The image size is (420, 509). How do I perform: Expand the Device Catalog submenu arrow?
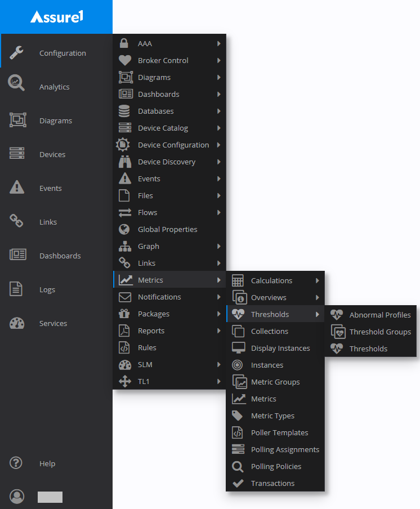coord(219,128)
